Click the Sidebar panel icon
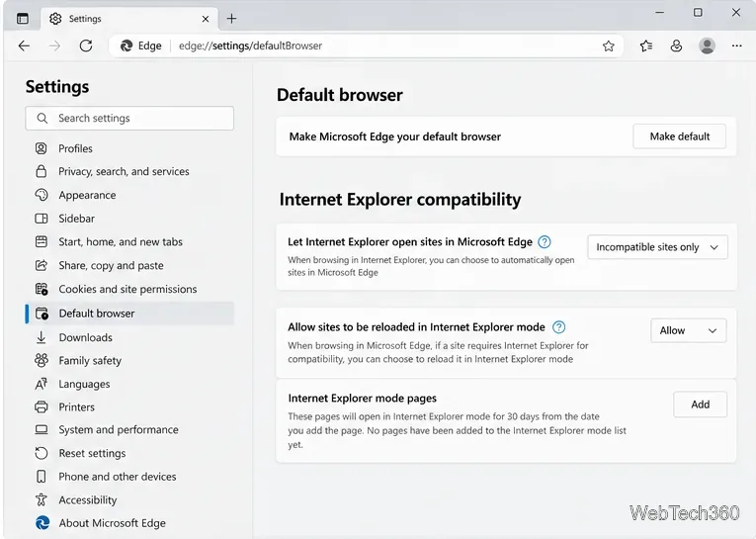Image resolution: width=756 pixels, height=539 pixels. pyautogui.click(x=41, y=219)
